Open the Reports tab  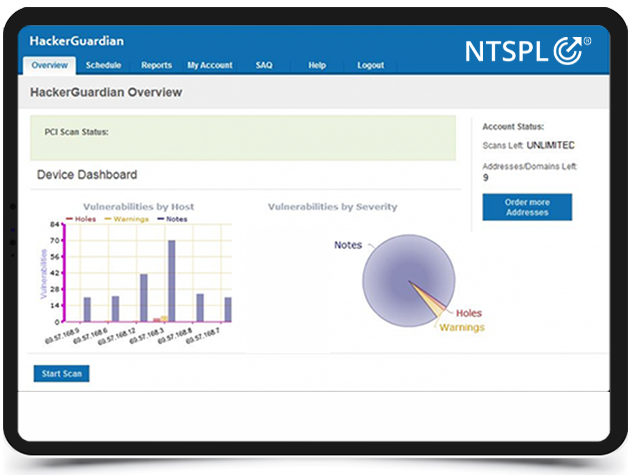tap(156, 65)
